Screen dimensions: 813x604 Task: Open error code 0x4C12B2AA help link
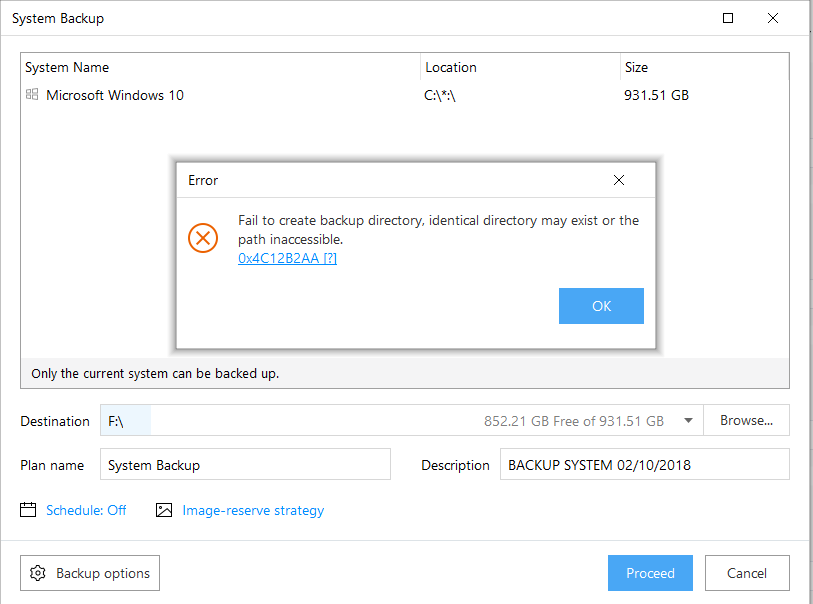click(x=287, y=258)
